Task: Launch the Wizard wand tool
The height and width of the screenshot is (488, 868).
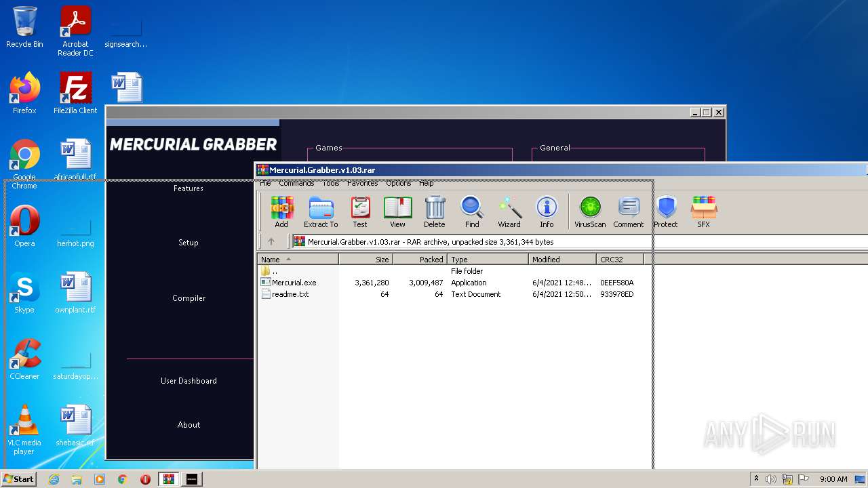Action: 509,212
